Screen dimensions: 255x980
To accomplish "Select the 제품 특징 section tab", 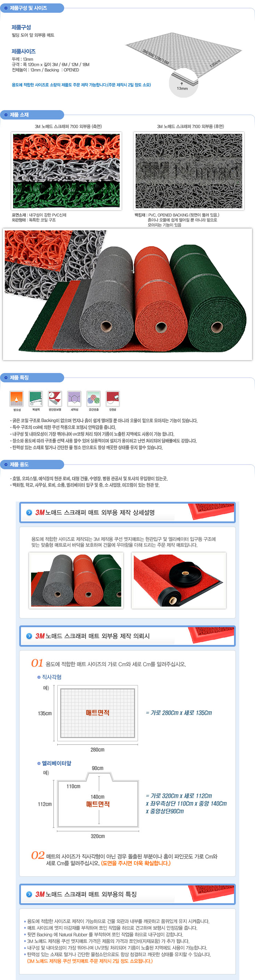I will pos(32,377).
